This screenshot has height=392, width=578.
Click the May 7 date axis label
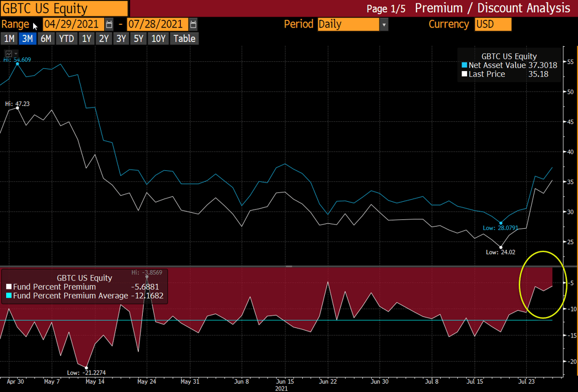(x=52, y=382)
